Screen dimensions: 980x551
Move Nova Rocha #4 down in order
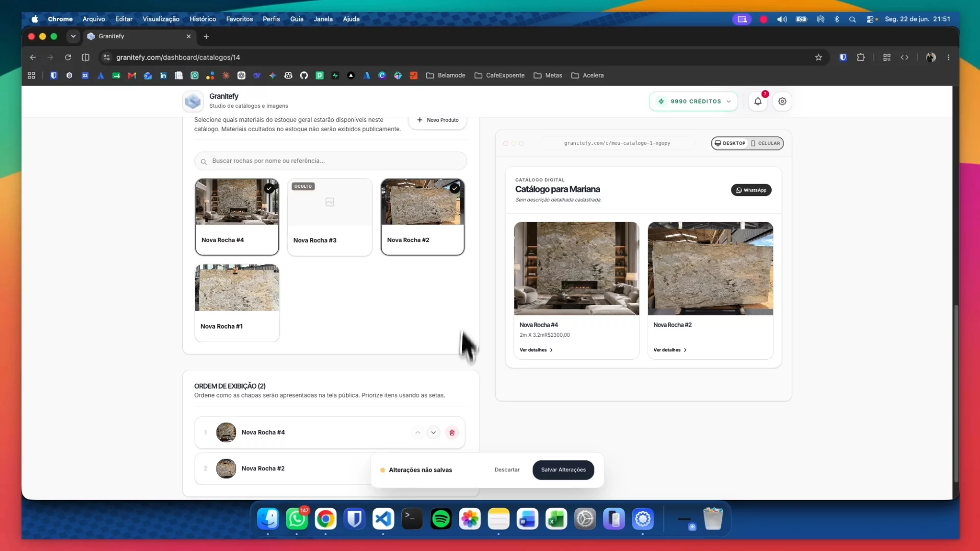click(433, 433)
